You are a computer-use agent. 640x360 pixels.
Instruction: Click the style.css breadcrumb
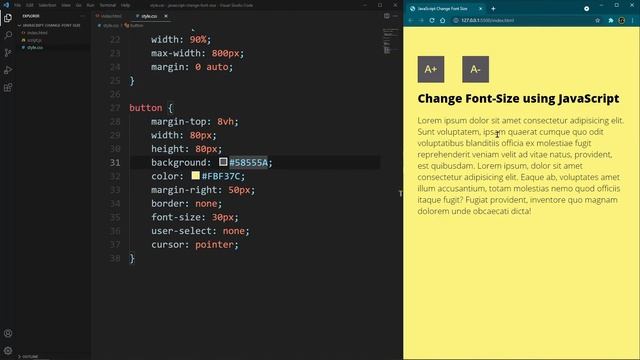[x=109, y=26]
